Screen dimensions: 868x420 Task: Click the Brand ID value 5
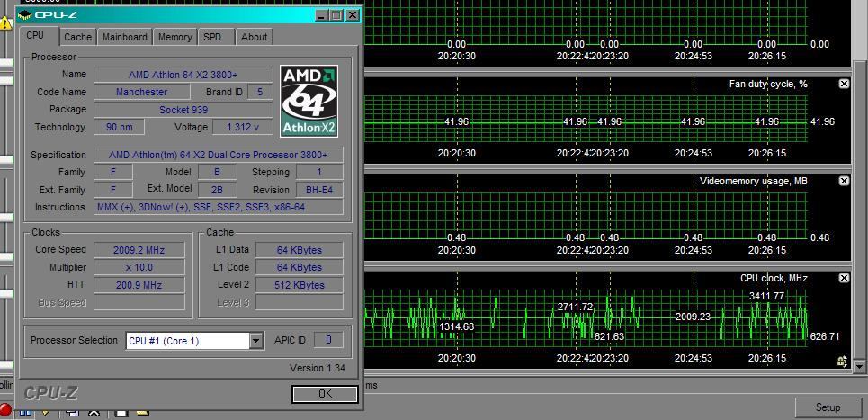(260, 92)
